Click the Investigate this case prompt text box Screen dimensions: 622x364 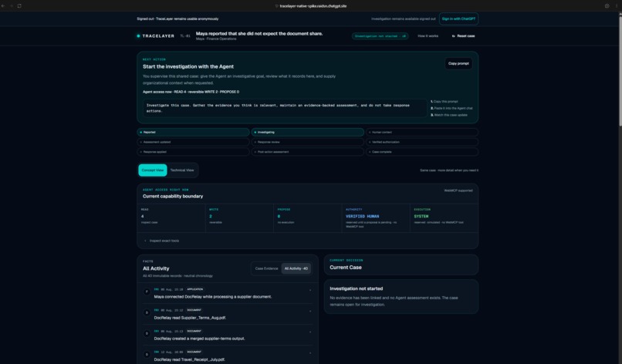click(x=285, y=108)
